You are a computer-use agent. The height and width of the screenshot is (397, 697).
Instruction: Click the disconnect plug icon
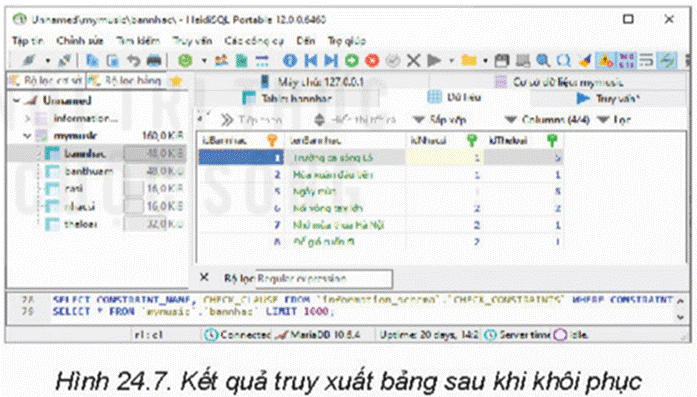64,60
